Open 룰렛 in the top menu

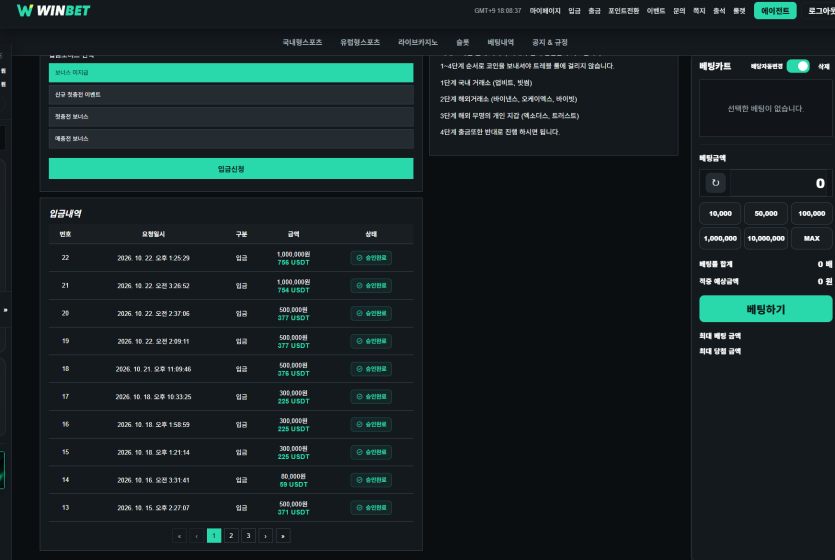pyautogui.click(x=739, y=11)
